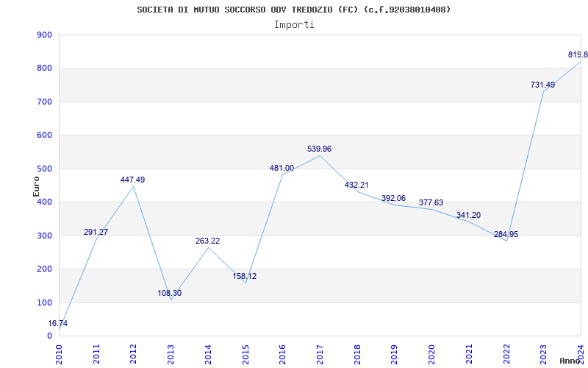Screen dimensions: 588x368
Task: Select the 284.95 data label
Action: click(x=506, y=235)
